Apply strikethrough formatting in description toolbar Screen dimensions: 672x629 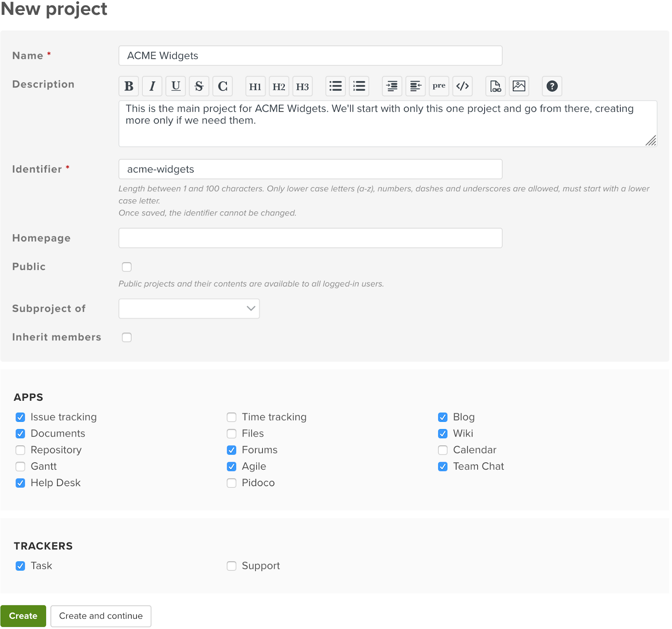[x=199, y=86]
